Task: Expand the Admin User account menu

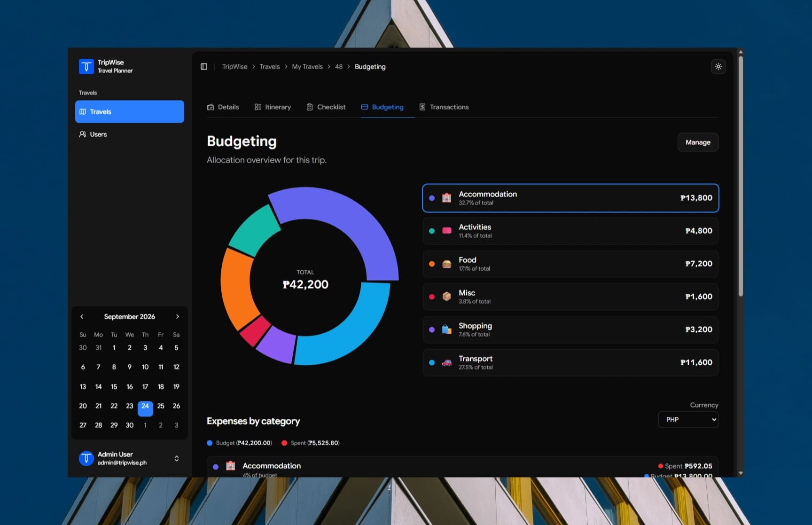Action: [177, 458]
